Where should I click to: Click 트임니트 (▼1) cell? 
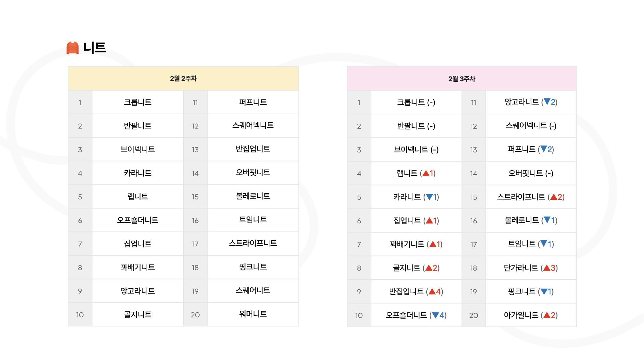[531, 244]
